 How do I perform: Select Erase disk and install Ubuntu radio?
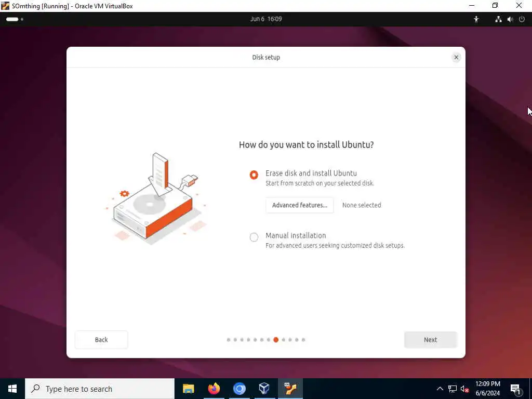(254, 175)
